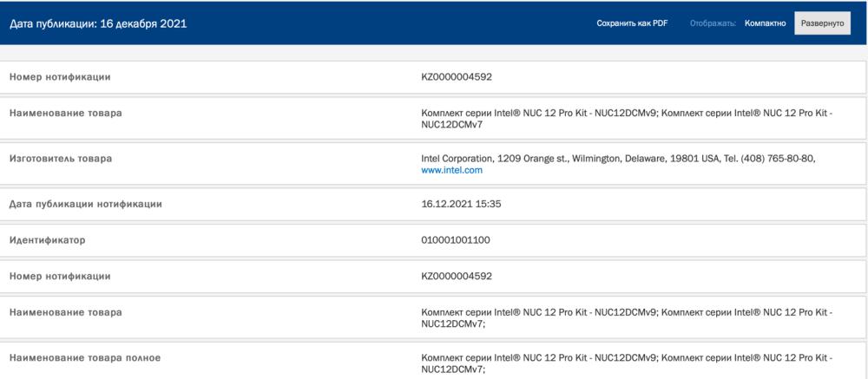Click second Наименование товара label

pos(66,312)
